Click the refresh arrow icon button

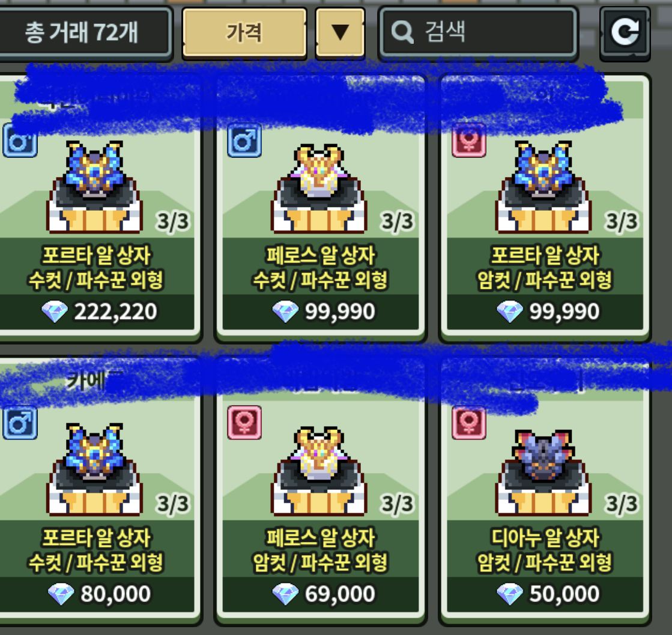(625, 32)
